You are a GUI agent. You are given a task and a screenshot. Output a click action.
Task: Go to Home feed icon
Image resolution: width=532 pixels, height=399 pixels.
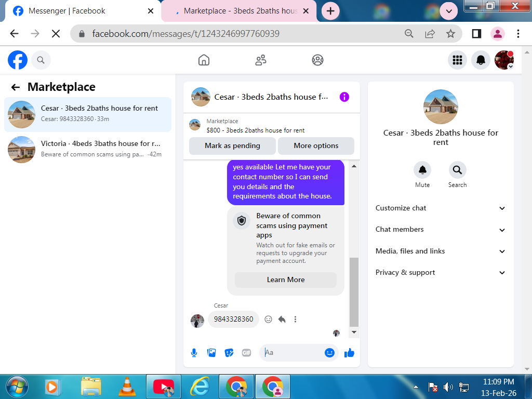pos(204,60)
